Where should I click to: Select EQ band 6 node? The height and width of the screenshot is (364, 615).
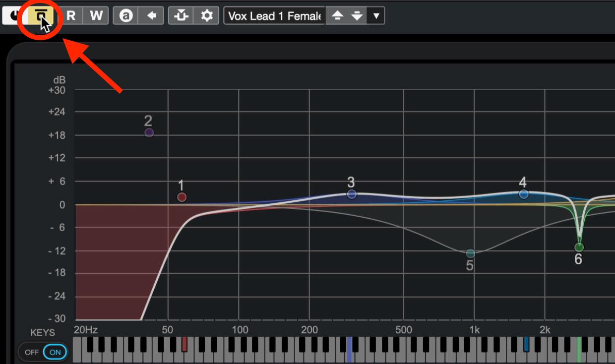coord(579,247)
